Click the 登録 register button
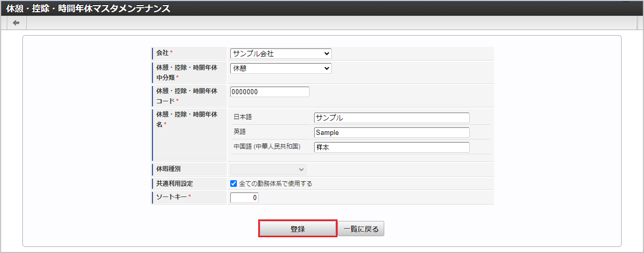 298,229
